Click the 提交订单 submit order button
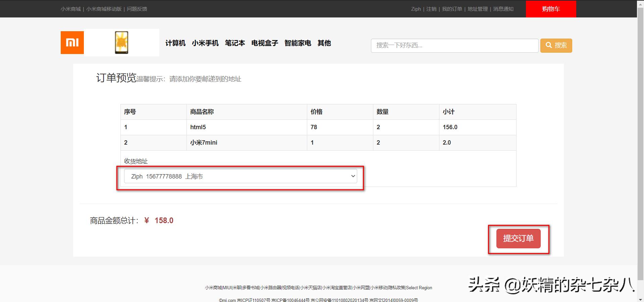Viewport: 644px width, 302px height. coord(518,239)
